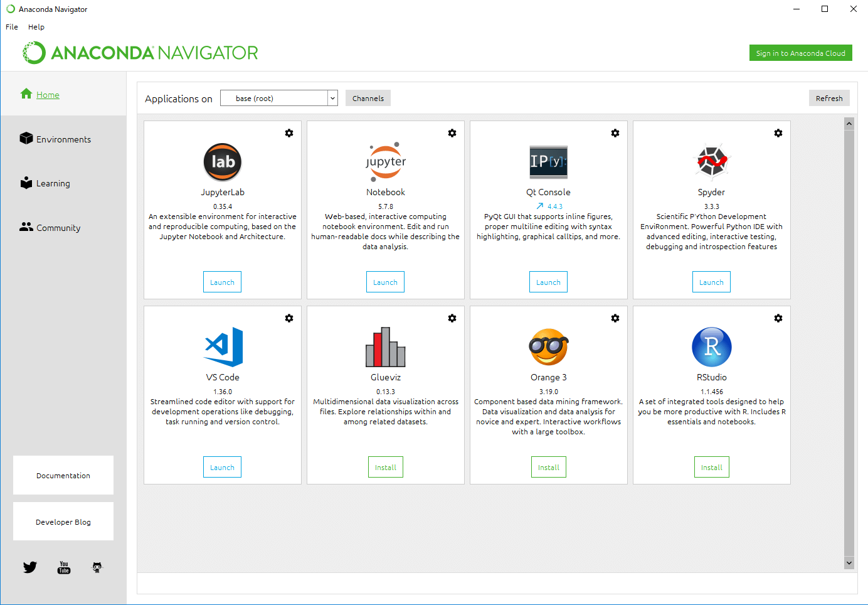Sign in to Anaconda Cloud
The image size is (868, 605).
click(801, 53)
